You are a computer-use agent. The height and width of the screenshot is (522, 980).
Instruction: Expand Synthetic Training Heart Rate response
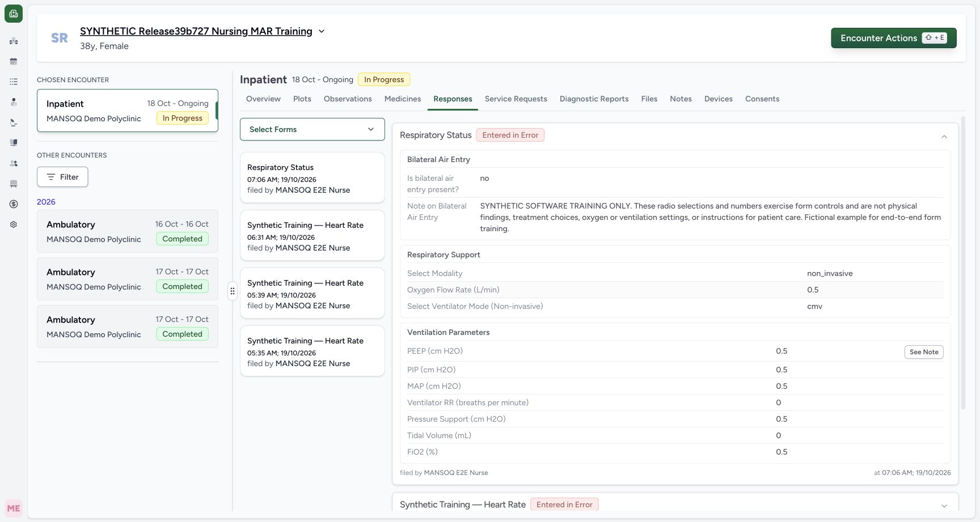point(944,506)
